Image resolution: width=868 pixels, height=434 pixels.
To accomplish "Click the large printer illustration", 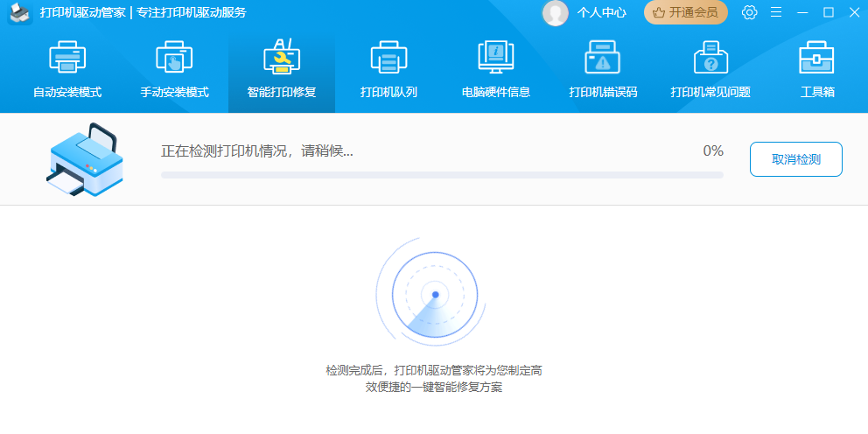I will tap(84, 158).
